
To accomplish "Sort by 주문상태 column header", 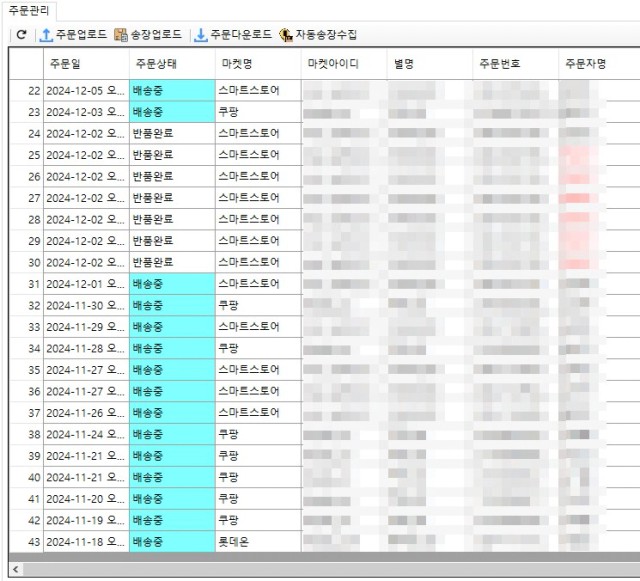I will [155, 63].
